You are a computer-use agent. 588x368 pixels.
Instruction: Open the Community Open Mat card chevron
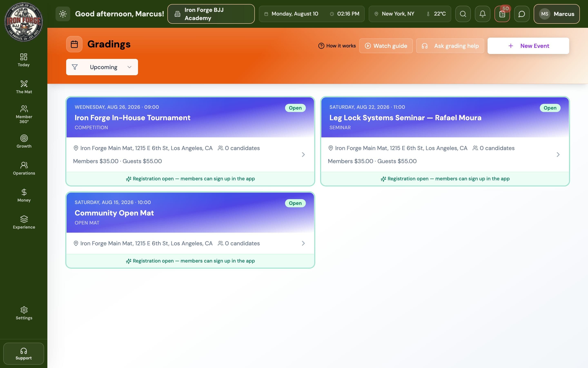303,243
